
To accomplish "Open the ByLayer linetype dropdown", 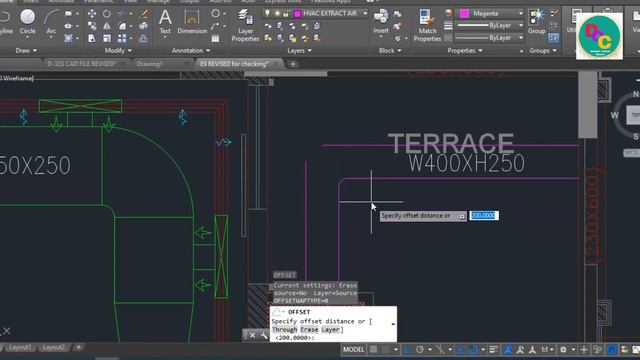I will 520,38.
